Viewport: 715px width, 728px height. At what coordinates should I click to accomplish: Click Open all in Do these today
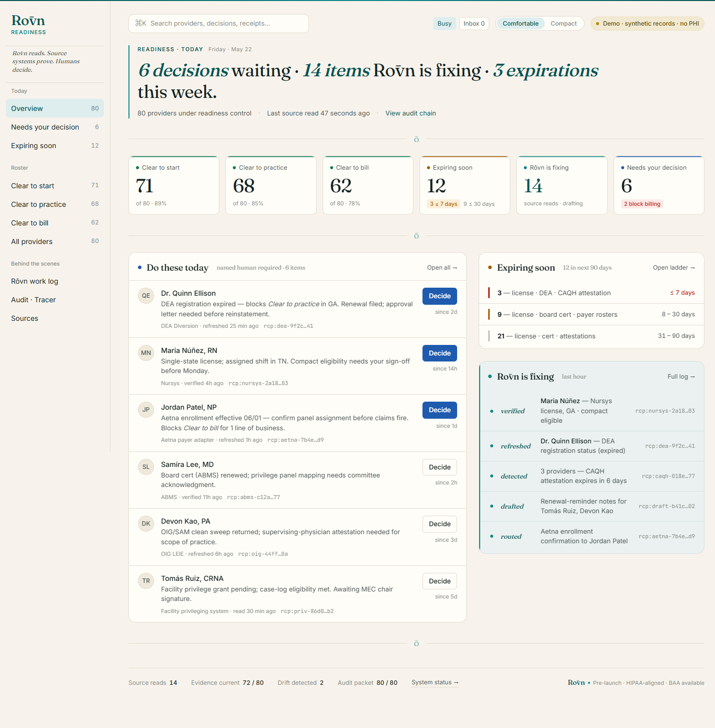pyautogui.click(x=442, y=268)
